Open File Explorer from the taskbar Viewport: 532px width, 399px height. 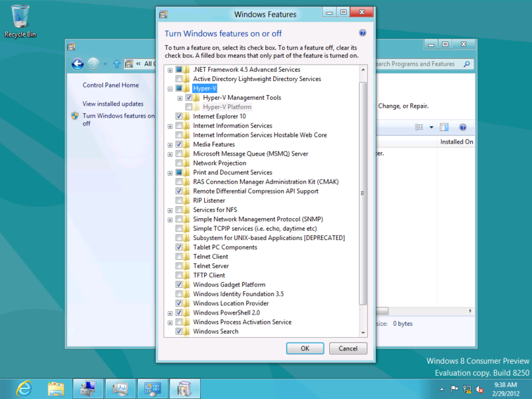coord(57,388)
